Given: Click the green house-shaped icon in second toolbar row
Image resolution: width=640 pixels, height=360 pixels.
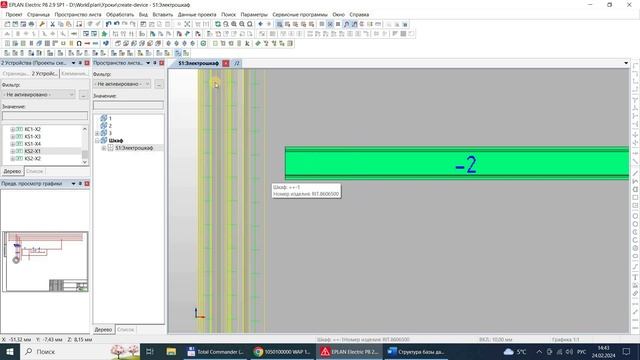Looking at the screenshot, I should [x=104, y=33].
